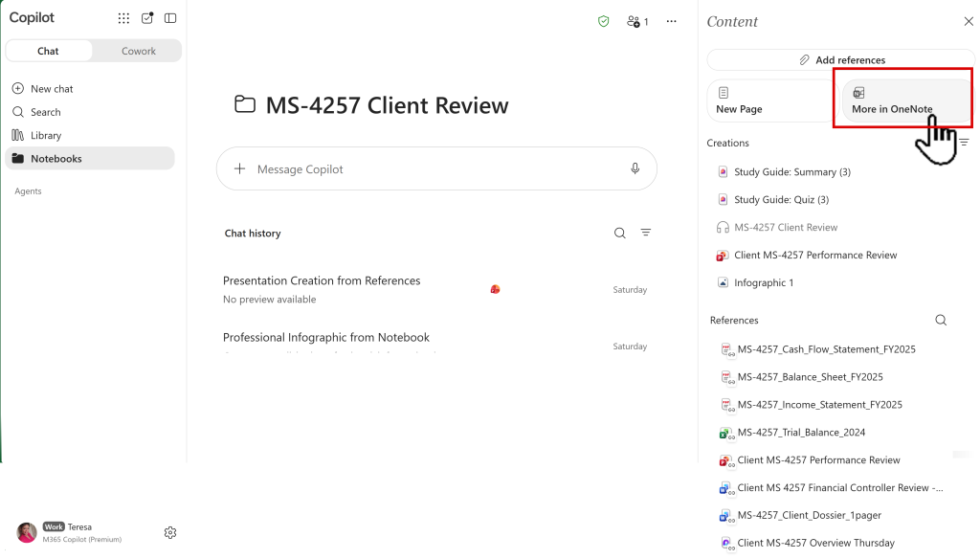Open MS-4257_Balance_Sheet_FY2025 reference
This screenshot has width=980, height=559.
tap(810, 377)
